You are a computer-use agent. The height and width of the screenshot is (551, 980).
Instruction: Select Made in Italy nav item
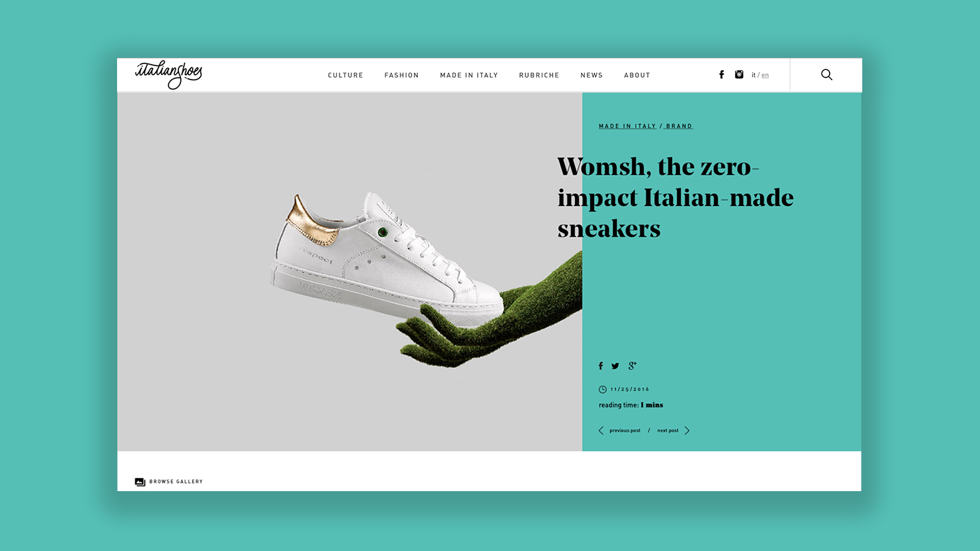click(469, 76)
